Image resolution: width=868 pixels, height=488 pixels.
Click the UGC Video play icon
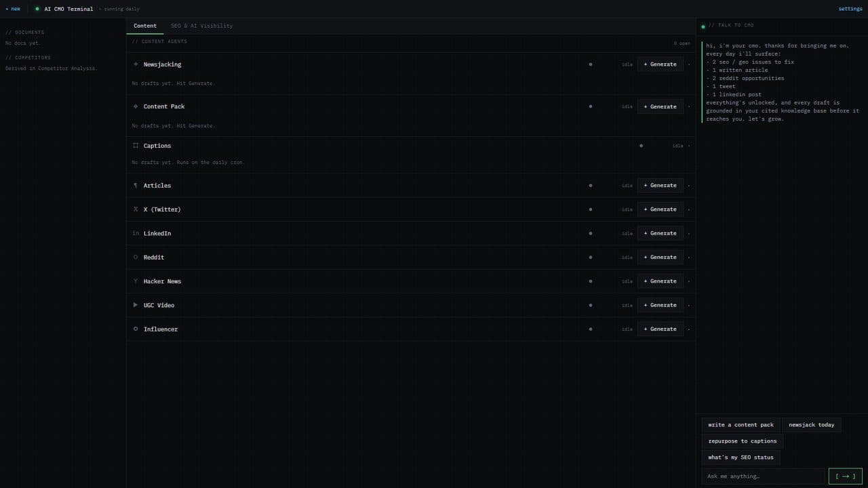pyautogui.click(x=136, y=305)
